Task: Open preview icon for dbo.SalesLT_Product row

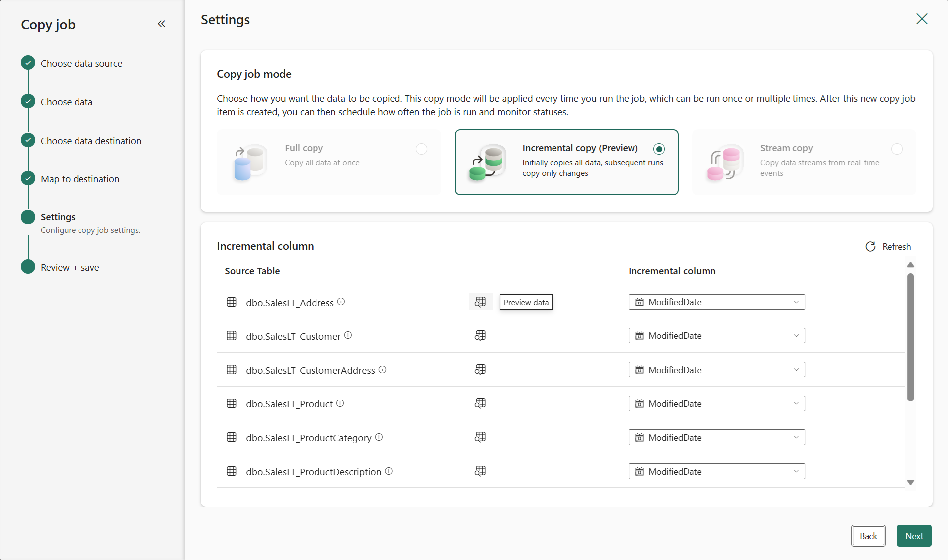Action: point(480,403)
